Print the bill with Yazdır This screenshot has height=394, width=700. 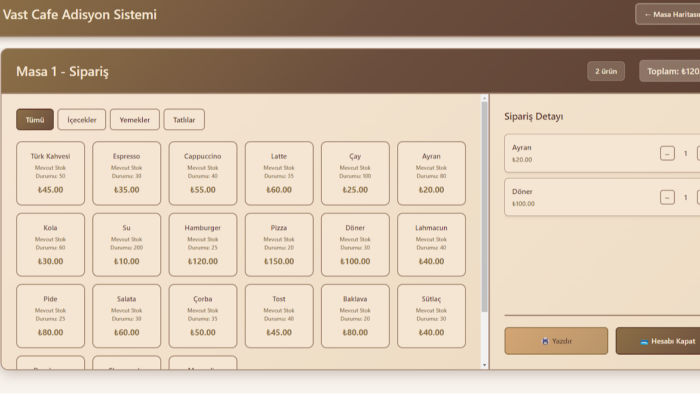[x=556, y=341]
